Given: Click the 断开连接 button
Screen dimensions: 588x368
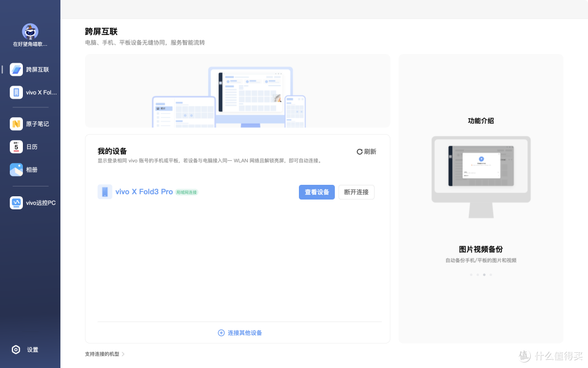Looking at the screenshot, I should coord(356,192).
